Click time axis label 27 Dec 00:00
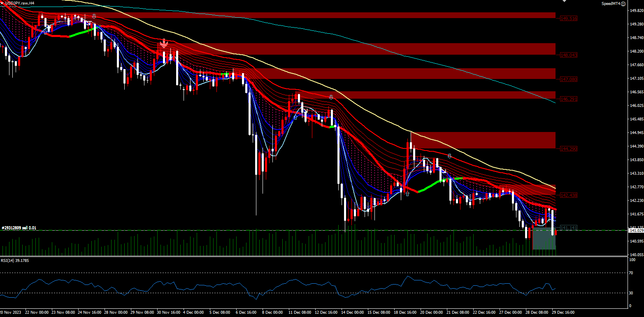 point(511,312)
